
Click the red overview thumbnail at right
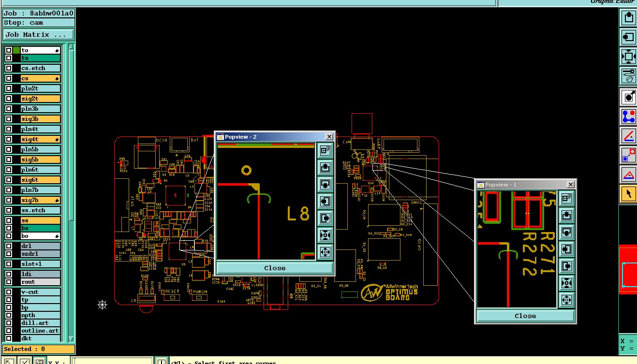point(628,269)
